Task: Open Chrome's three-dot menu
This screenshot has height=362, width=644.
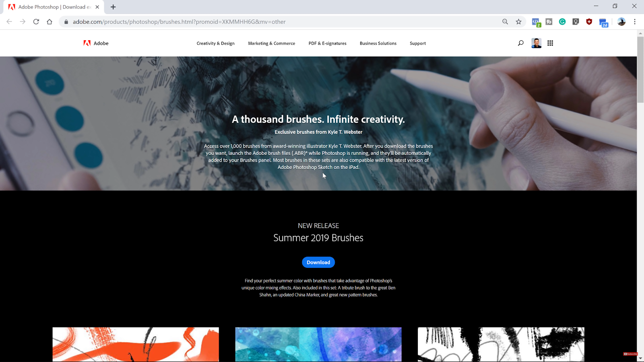Action: pyautogui.click(x=635, y=22)
